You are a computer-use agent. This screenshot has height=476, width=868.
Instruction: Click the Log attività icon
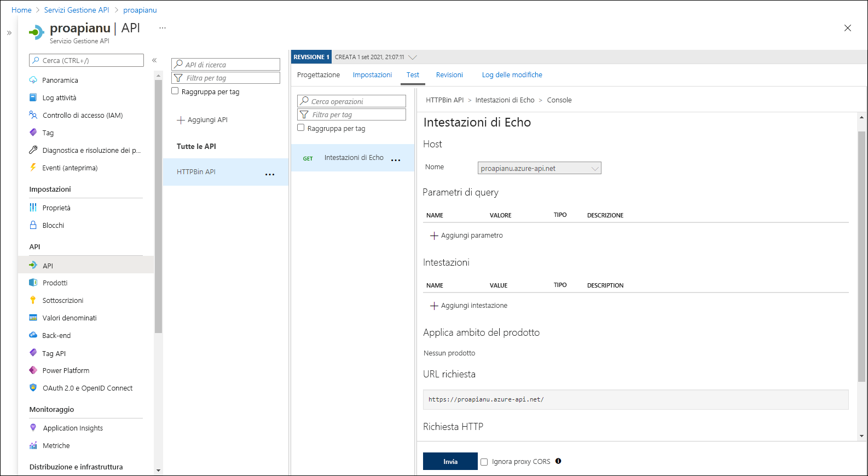[33, 98]
